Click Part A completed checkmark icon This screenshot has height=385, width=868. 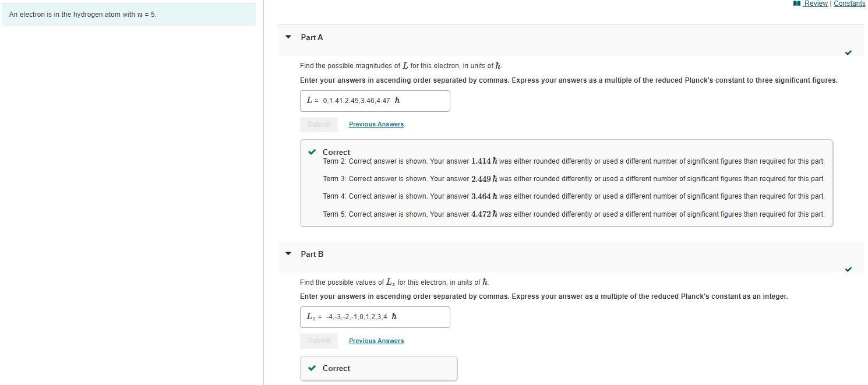(848, 53)
